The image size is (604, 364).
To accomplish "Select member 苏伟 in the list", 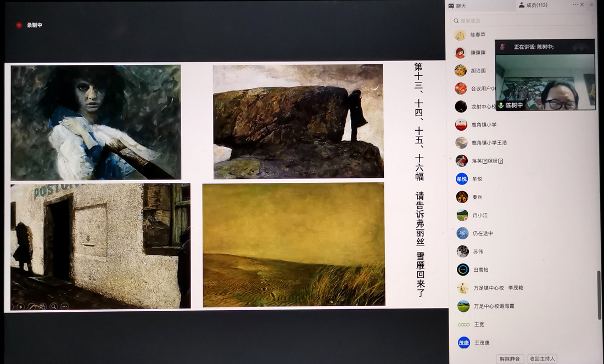I will click(x=478, y=252).
